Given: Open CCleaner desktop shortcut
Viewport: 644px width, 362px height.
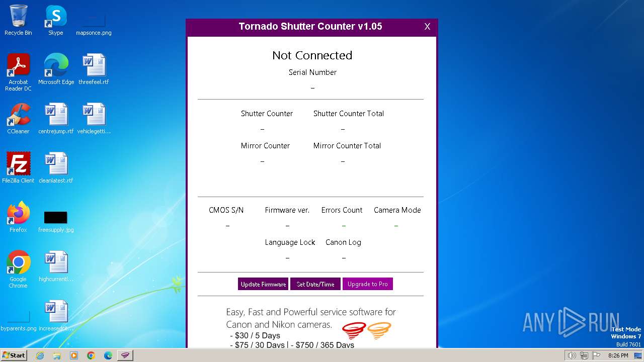Looking at the screenshot, I should (18, 119).
